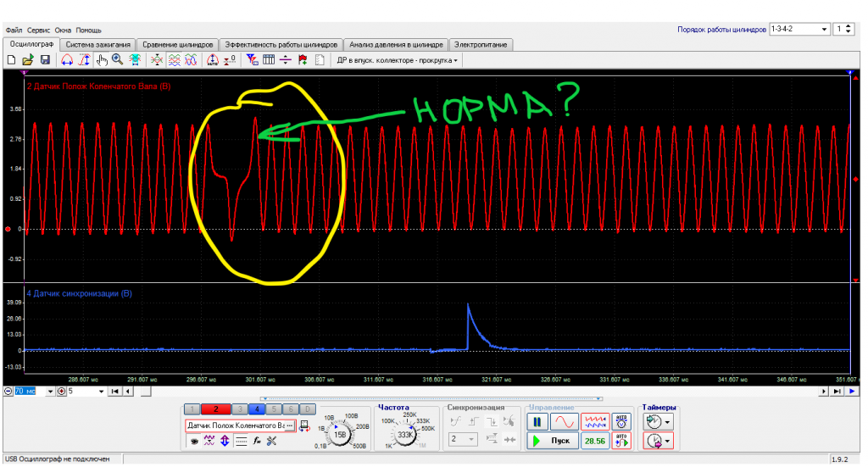Click the grid table icon
The width and height of the screenshot is (868, 467).
tap(269, 60)
